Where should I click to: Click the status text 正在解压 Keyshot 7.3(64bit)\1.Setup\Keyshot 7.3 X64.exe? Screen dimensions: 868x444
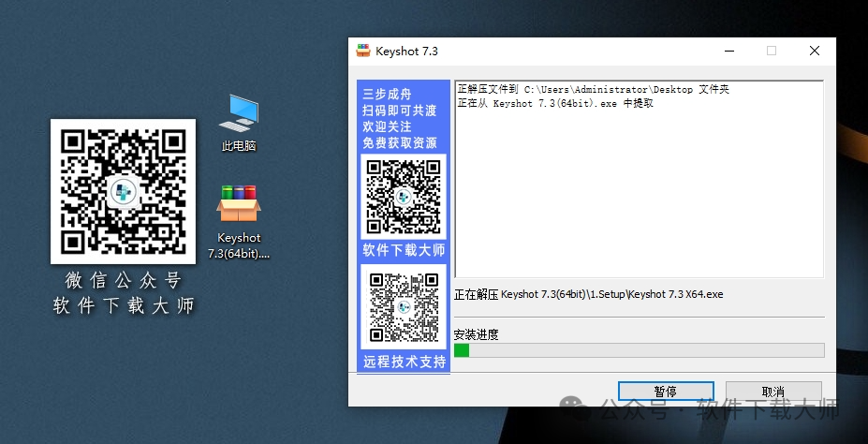(588, 294)
